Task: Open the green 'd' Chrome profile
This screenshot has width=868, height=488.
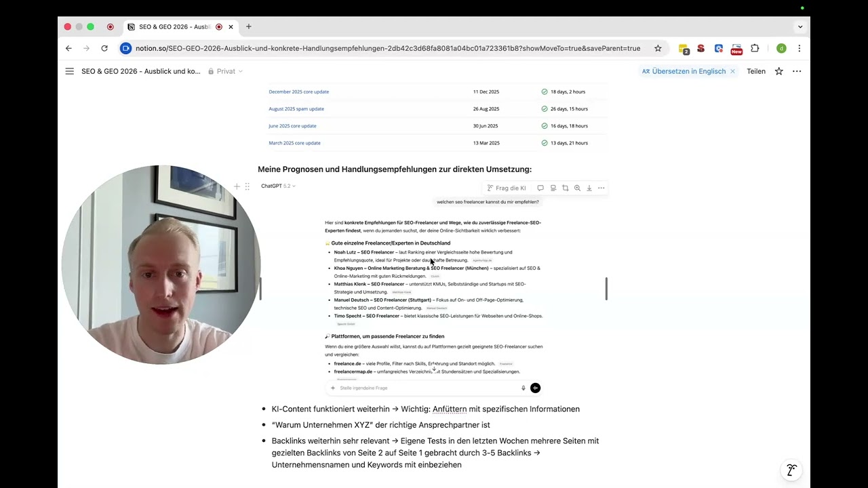Action: (781, 48)
